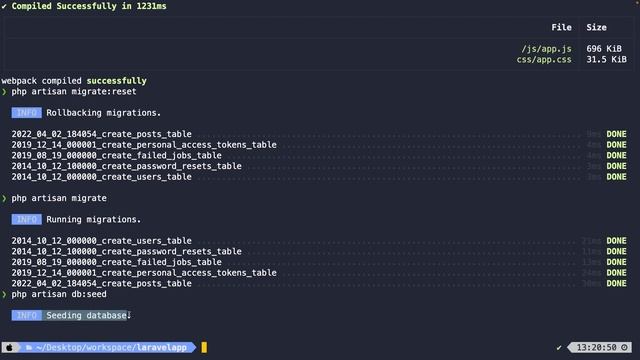The image size is (640, 360).
Task: Click the clock icon beside 13:20:50
Action: [624, 347]
